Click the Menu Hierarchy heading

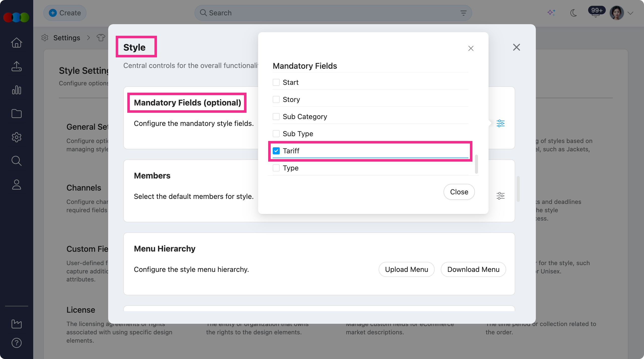tap(165, 249)
